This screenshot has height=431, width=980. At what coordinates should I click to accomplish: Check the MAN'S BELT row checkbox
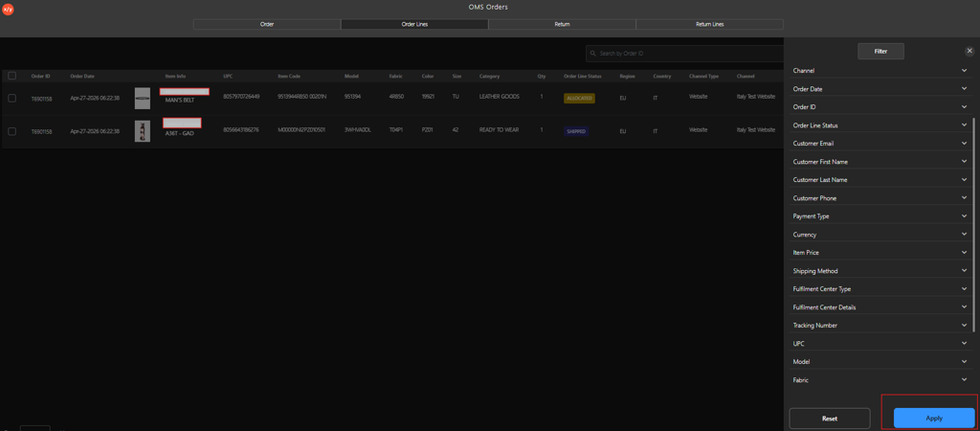11,99
